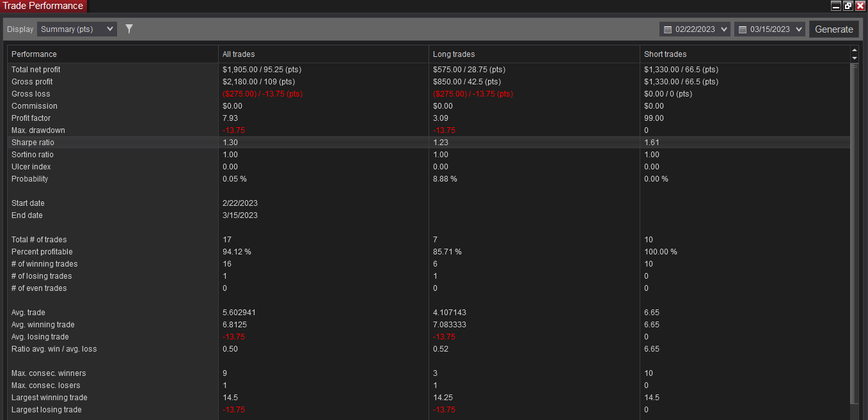Click the 85.71 % percent profitable value
The image size is (868, 420).
click(x=447, y=252)
